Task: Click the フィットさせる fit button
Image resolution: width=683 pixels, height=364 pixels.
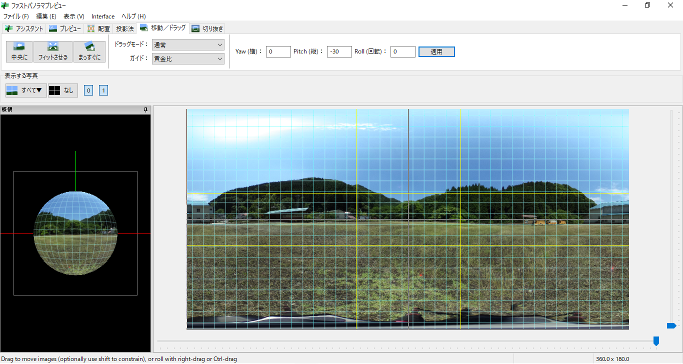Action: coord(53,51)
